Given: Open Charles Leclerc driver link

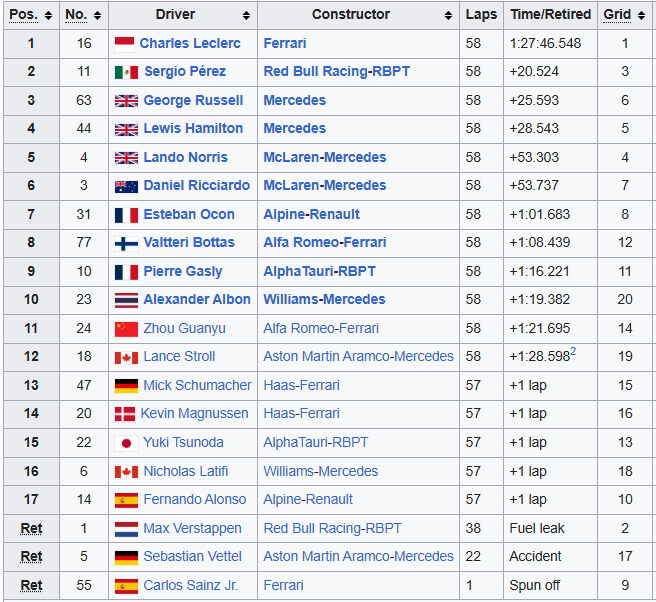Looking at the screenshot, I should 190,43.
